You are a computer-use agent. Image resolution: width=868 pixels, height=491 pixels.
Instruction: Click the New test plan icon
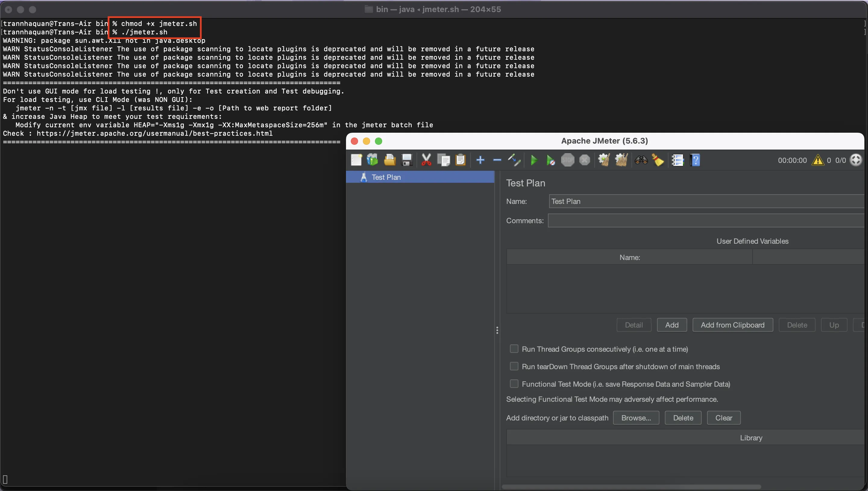[356, 160]
